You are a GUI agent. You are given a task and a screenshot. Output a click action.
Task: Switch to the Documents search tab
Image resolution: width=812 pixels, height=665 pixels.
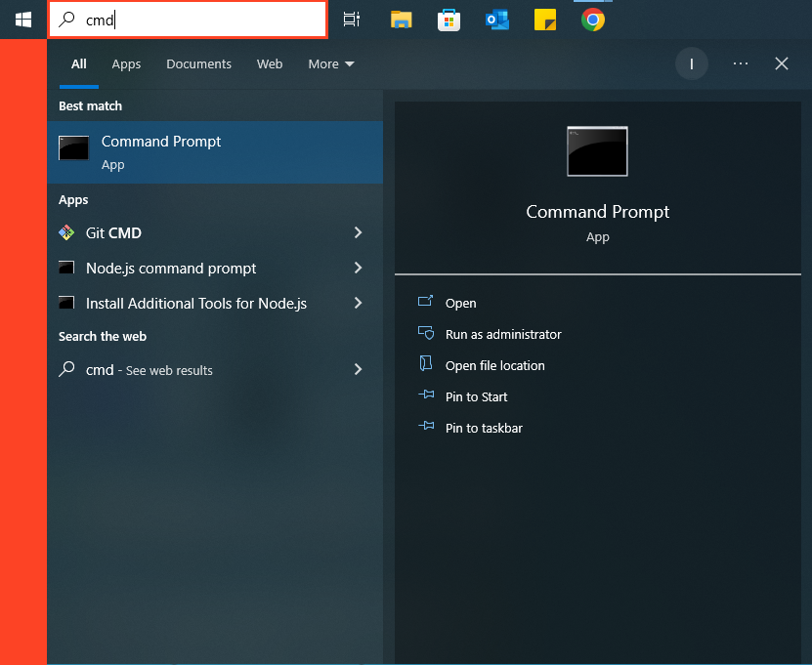pyautogui.click(x=199, y=64)
